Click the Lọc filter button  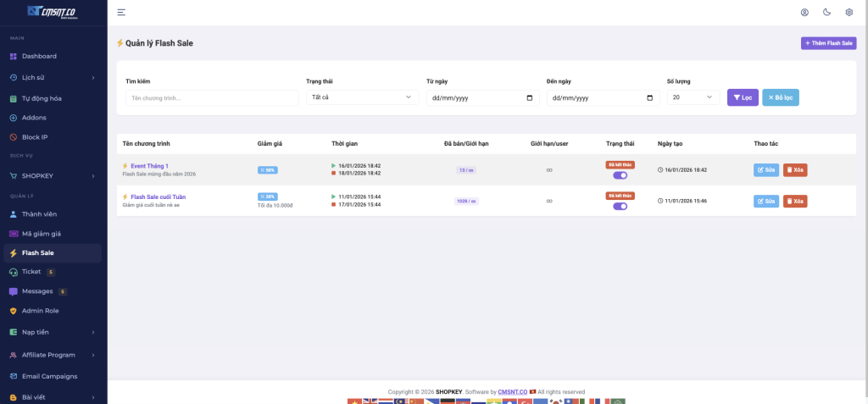743,97
